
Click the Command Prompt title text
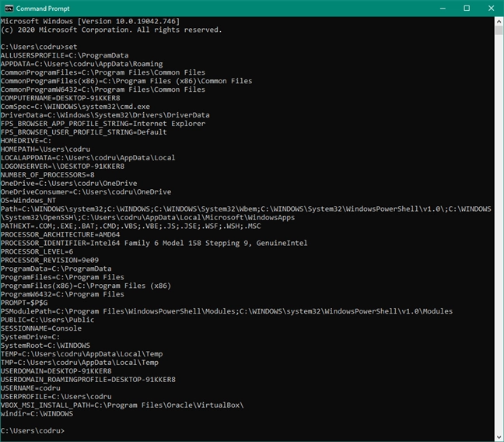(x=43, y=9)
